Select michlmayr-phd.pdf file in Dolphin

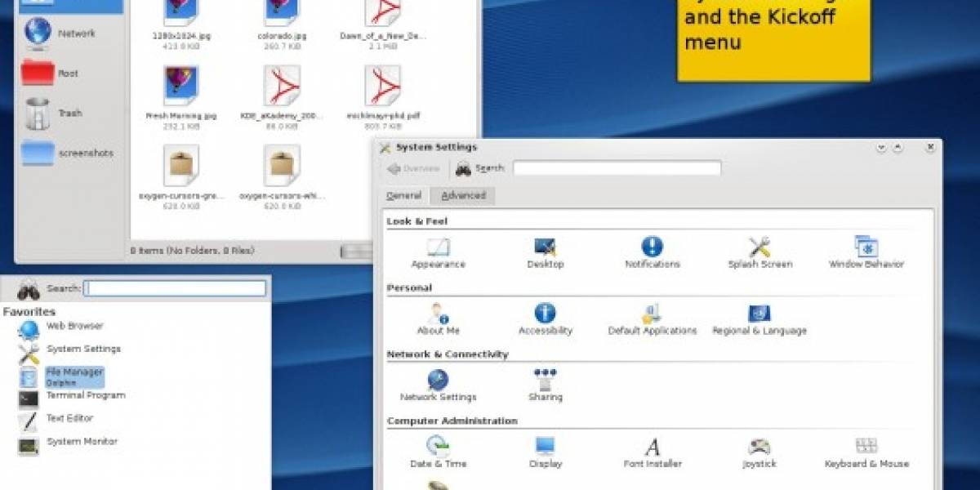click(x=384, y=97)
